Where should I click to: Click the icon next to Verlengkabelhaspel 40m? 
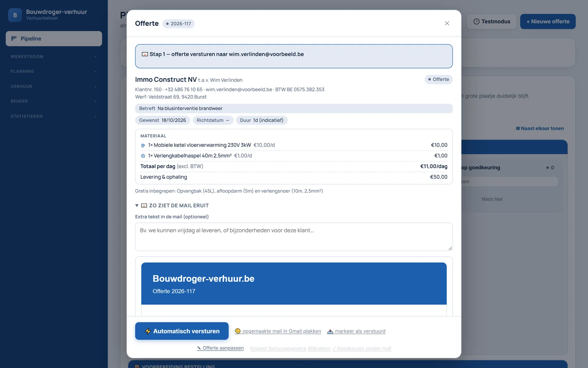click(143, 156)
